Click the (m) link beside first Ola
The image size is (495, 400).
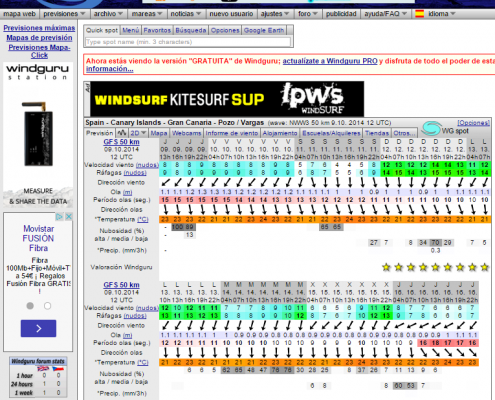[x=127, y=192]
